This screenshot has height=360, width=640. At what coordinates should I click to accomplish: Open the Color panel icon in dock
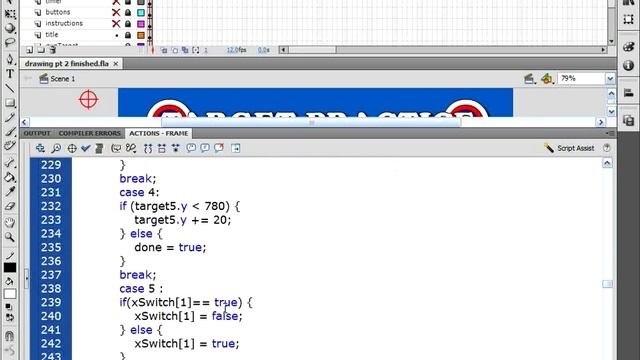coord(629,47)
